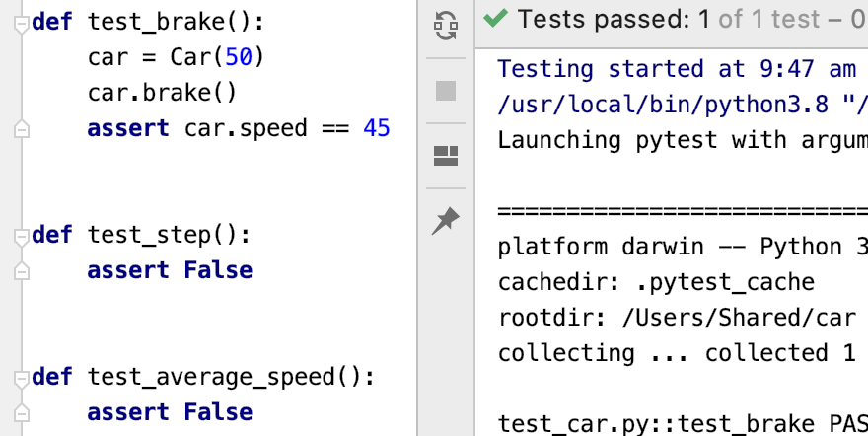This screenshot has width=868, height=436.
Task: Click the 'cachedir: .pytest_cache' line
Action: tap(656, 282)
